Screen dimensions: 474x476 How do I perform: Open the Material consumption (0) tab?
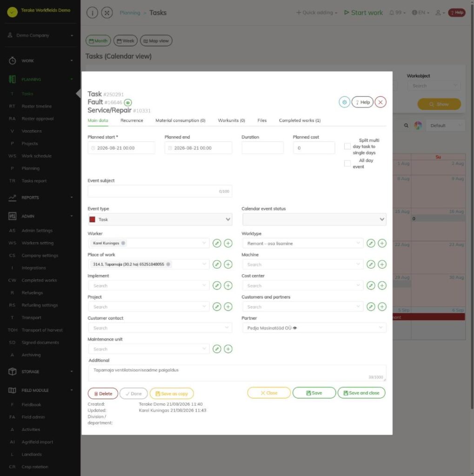(180, 120)
